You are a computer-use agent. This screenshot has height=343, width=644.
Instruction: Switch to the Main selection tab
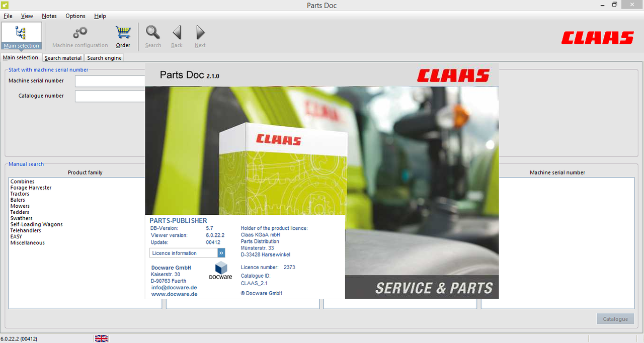[x=21, y=57]
